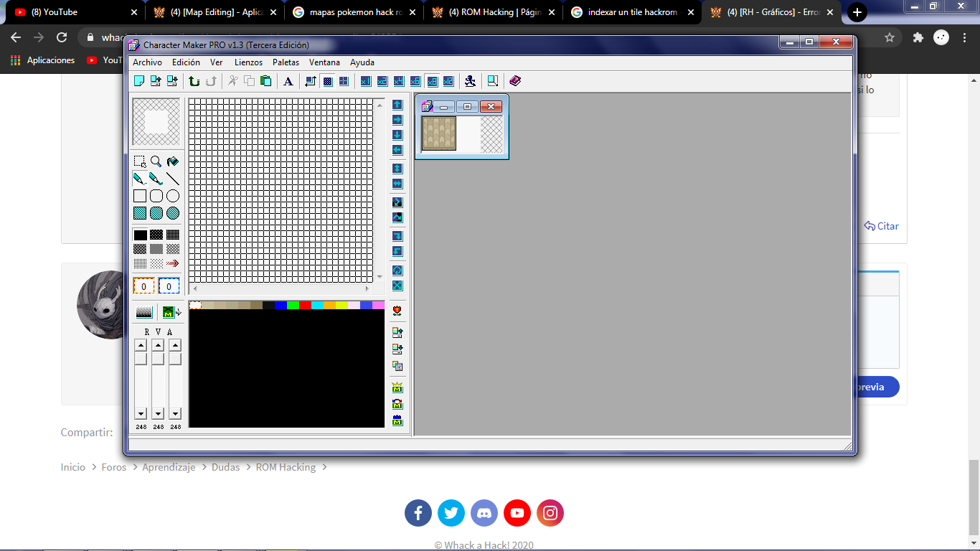Select the solid black fill pattern
This screenshot has width=980, height=551.
point(140,235)
